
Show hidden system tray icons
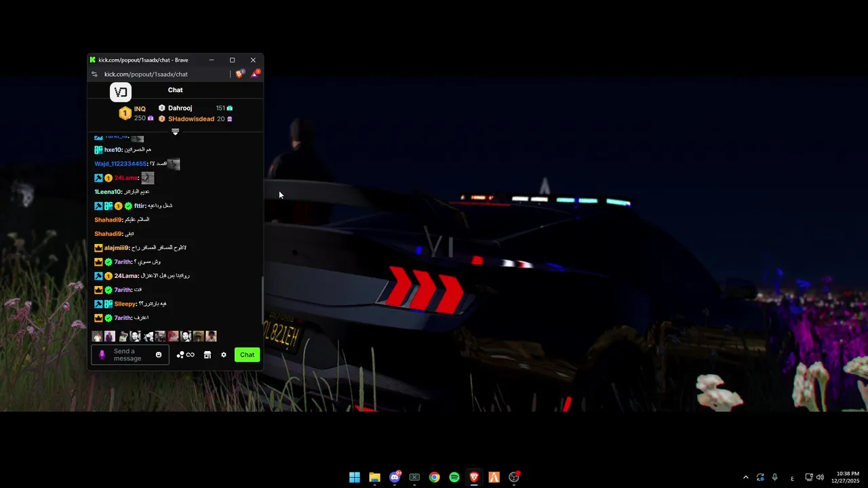pos(746,477)
